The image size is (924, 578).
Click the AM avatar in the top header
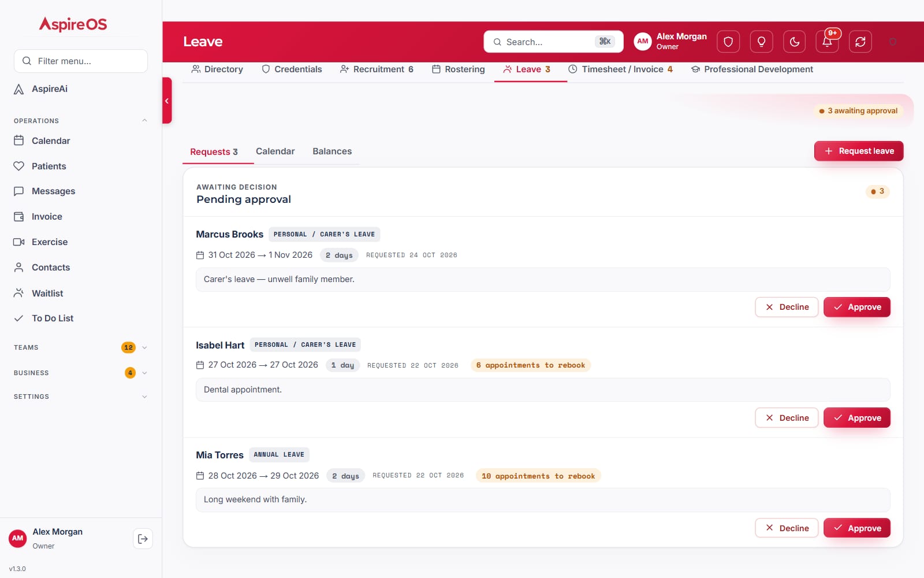[643, 42]
